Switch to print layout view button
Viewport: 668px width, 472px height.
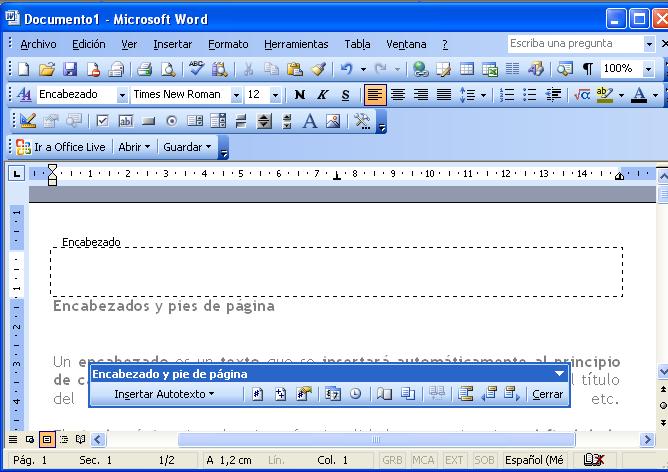[47, 439]
